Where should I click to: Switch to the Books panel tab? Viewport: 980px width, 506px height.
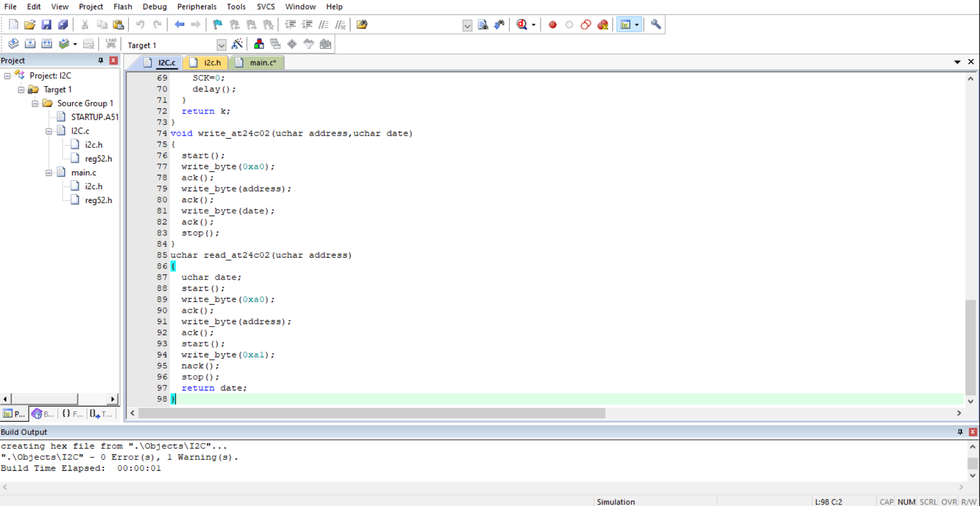pos(43,413)
